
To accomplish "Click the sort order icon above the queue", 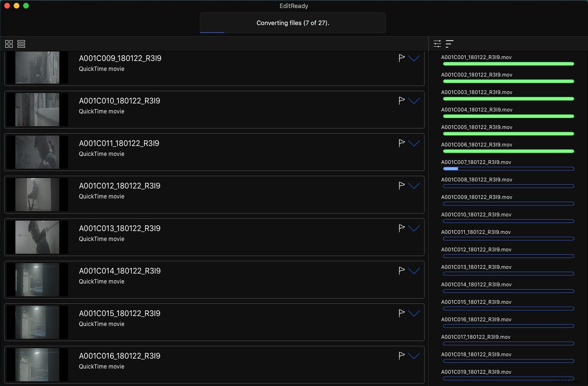I will click(x=449, y=43).
